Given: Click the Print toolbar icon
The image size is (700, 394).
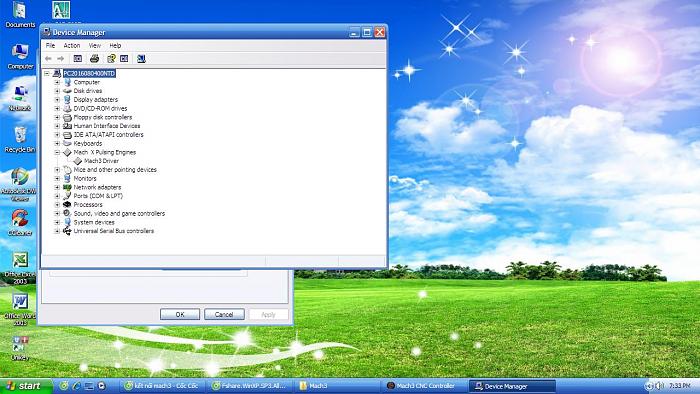Looking at the screenshot, I should coord(94,58).
